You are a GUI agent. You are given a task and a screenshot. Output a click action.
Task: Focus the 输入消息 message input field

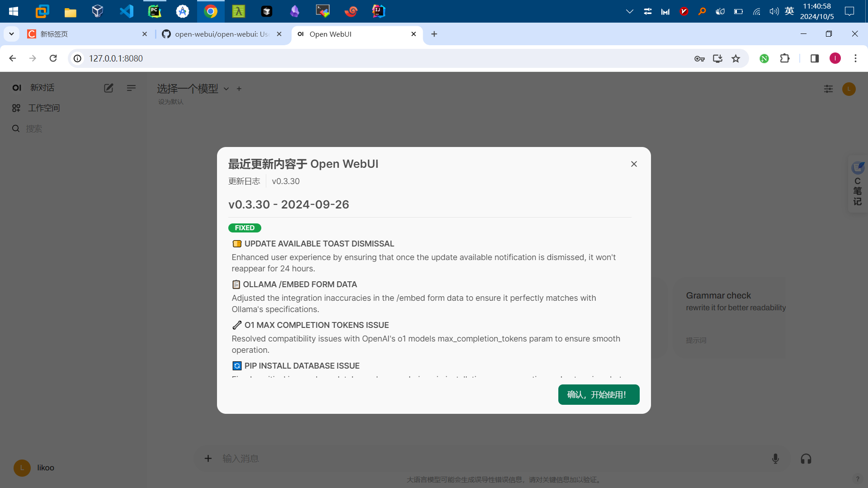(x=491, y=459)
